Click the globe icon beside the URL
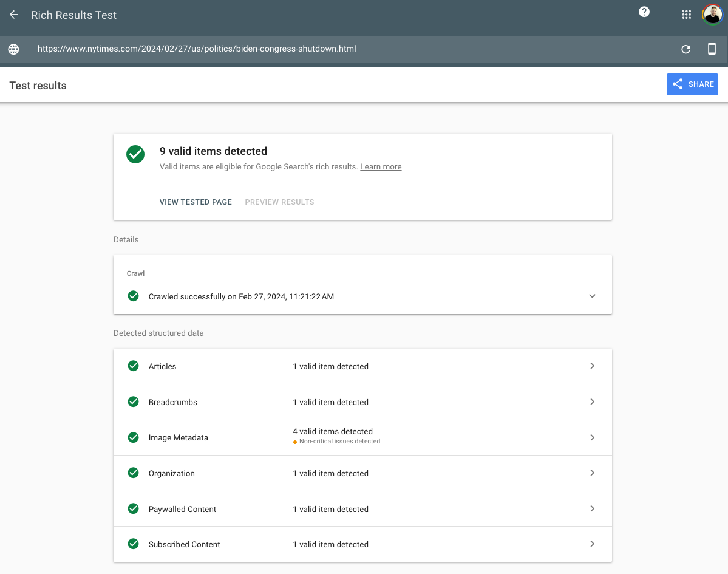728x574 pixels. pos(13,49)
